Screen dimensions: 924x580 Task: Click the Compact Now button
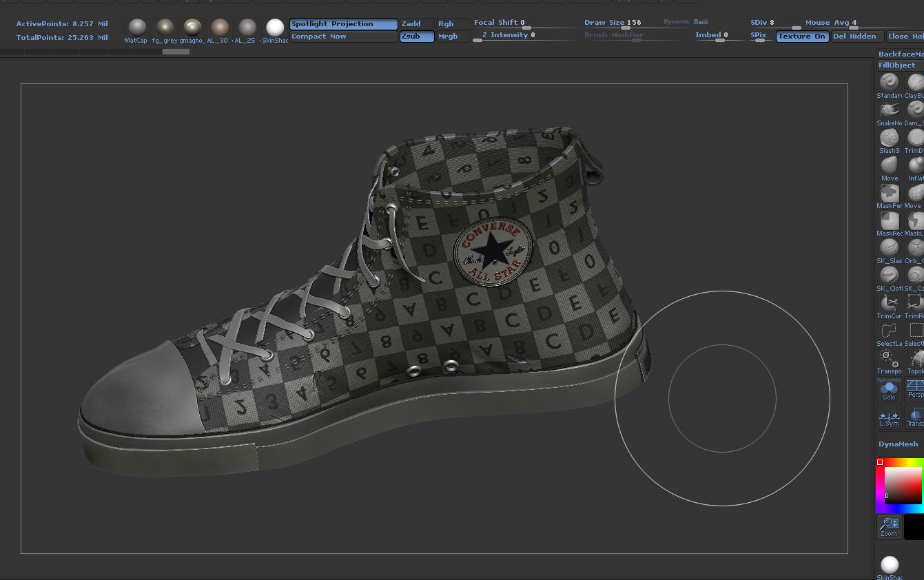point(343,37)
